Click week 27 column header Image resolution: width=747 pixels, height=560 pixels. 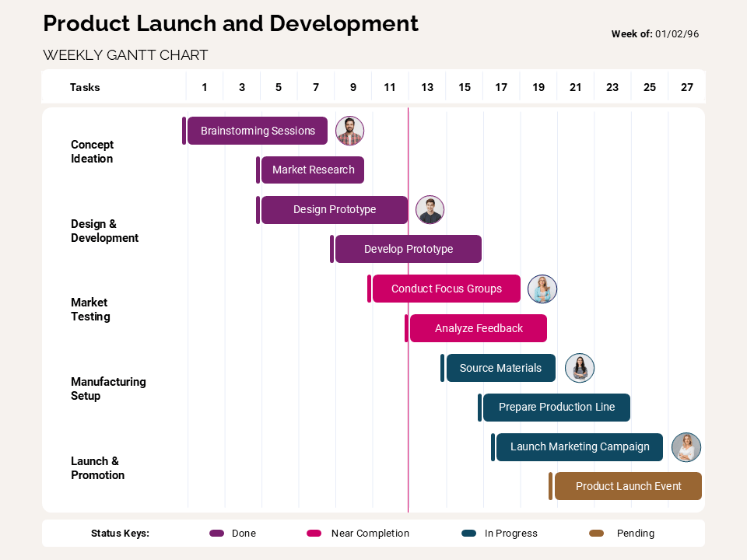(x=686, y=87)
